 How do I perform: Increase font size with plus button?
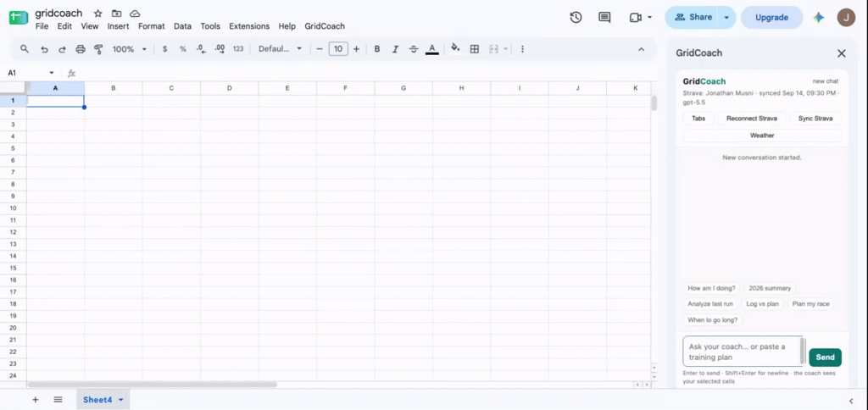pyautogui.click(x=356, y=49)
